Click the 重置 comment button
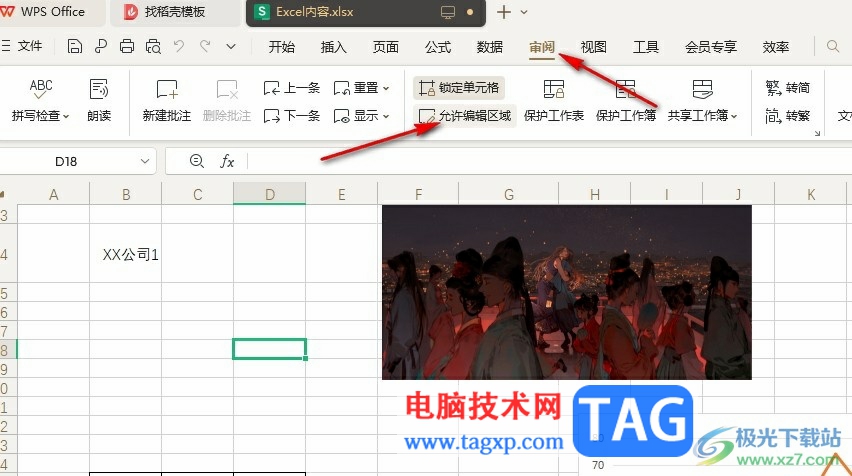This screenshot has height=476, width=852. coord(356,88)
